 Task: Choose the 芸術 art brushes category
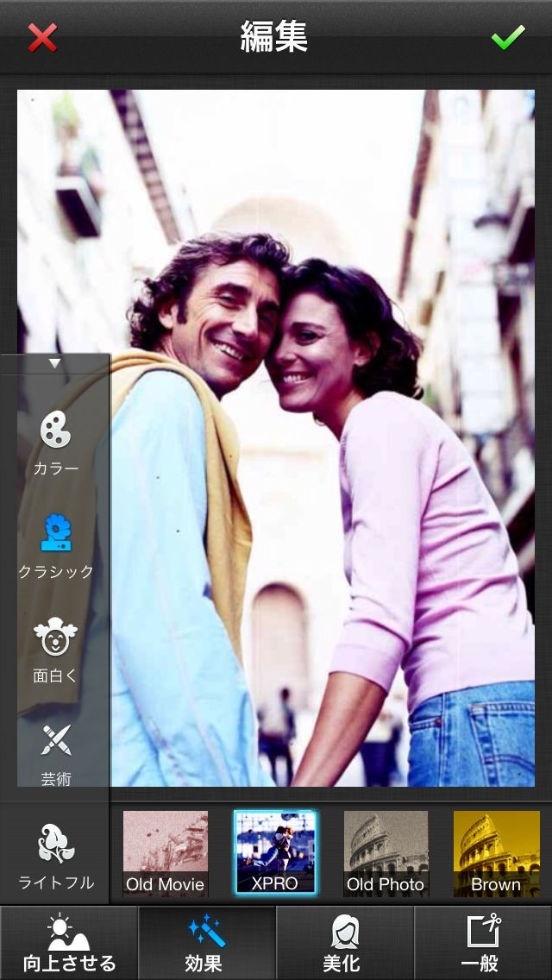55,740
